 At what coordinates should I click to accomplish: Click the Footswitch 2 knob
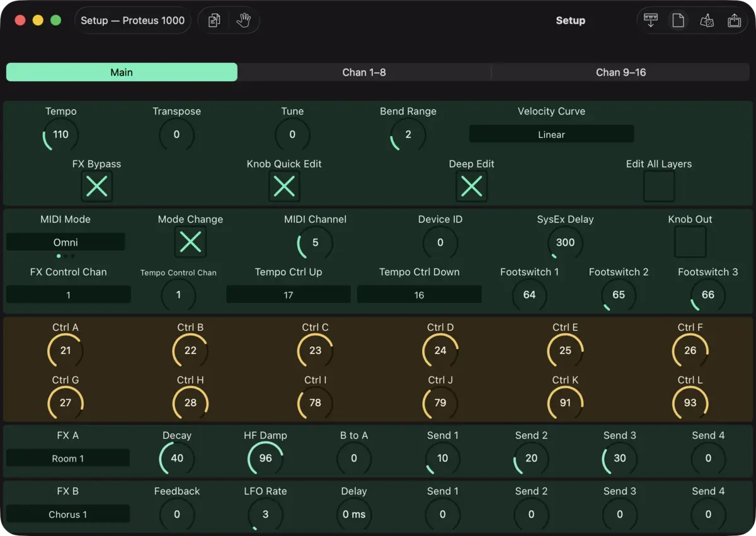point(619,295)
